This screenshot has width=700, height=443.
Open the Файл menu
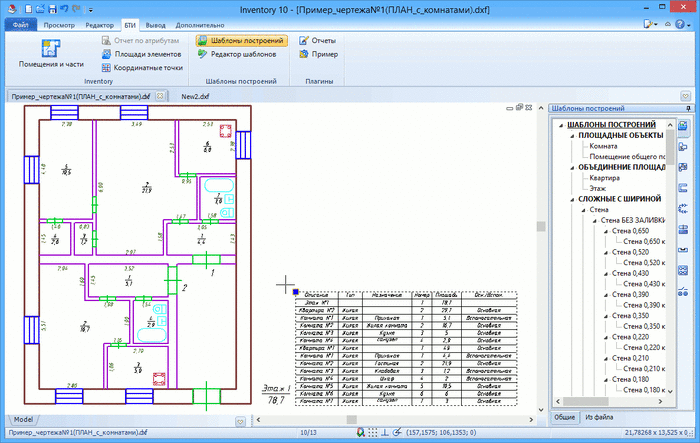[21, 24]
